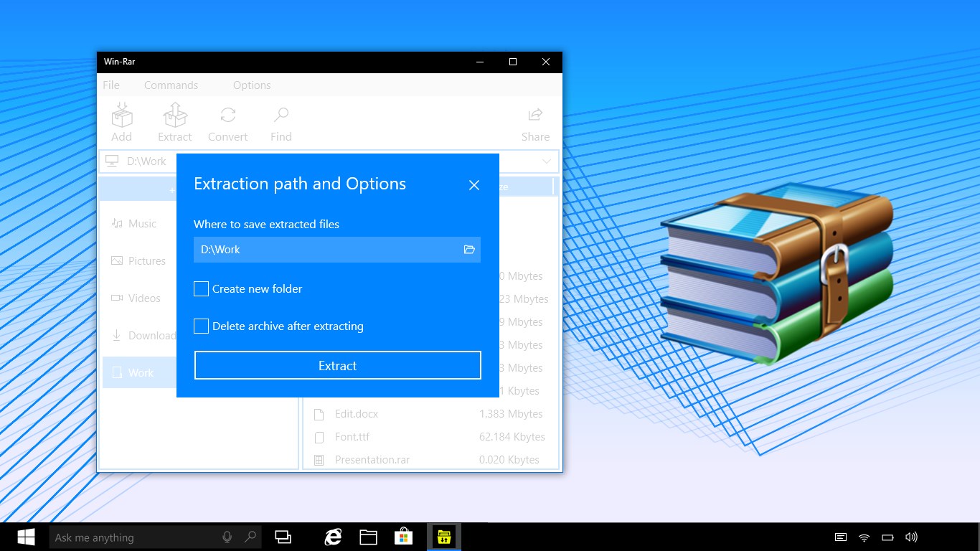Open the Options menu
The height and width of the screenshot is (551, 980).
(x=252, y=85)
